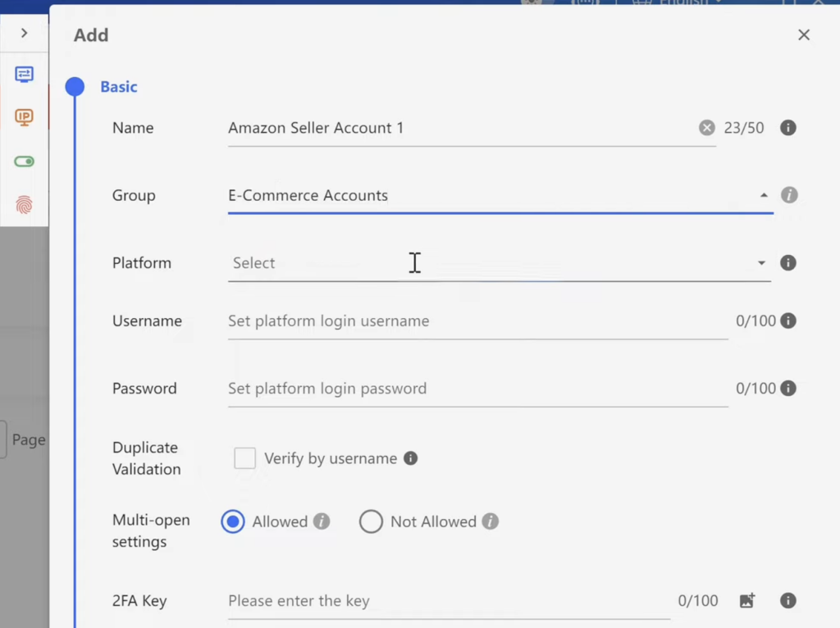Open the fingerprint icon in the sidebar

24,205
